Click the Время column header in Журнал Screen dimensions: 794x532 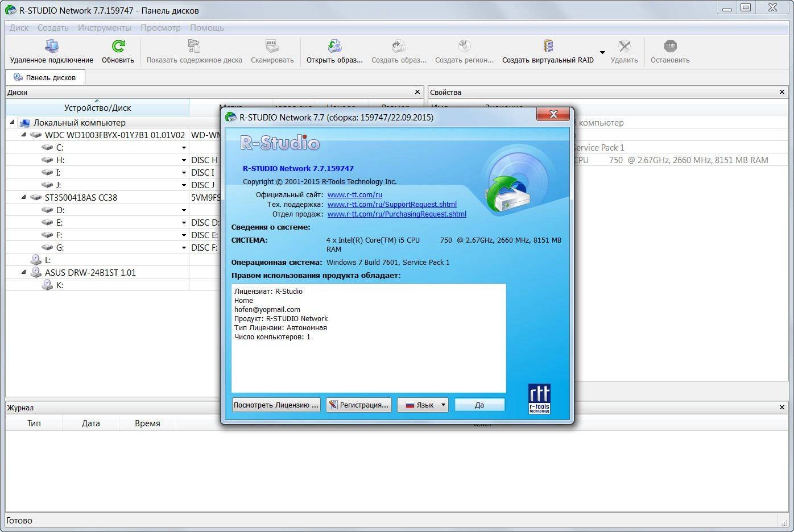tap(147, 423)
